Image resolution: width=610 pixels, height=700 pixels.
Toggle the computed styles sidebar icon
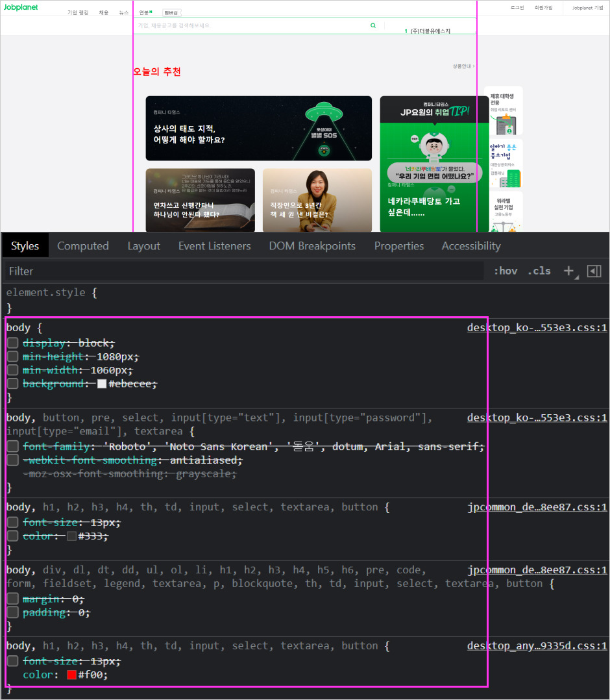[x=594, y=271]
